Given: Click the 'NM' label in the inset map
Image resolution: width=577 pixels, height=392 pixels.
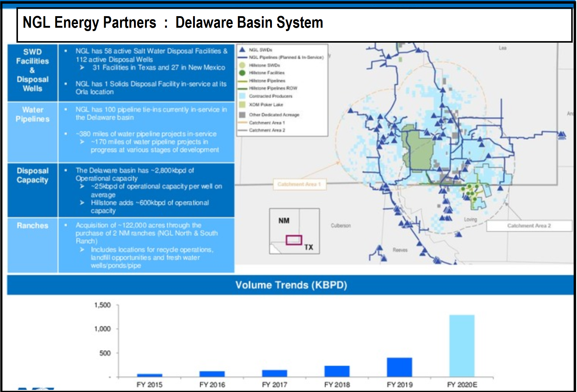Looking at the screenshot, I should point(284,221).
